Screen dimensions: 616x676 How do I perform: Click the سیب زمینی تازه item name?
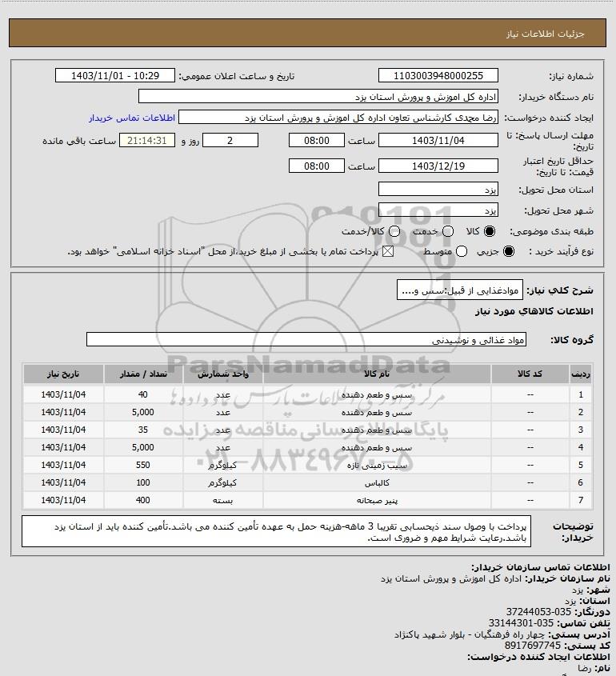click(x=377, y=466)
